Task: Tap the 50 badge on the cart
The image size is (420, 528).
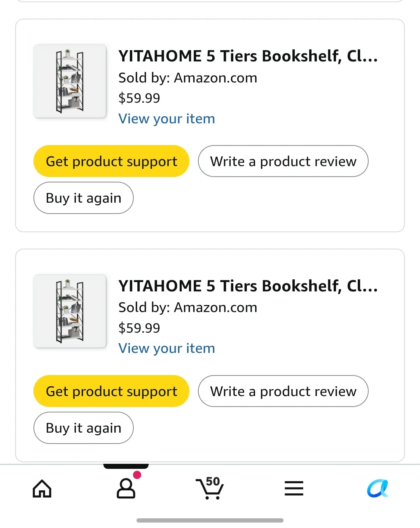Action: pos(213,481)
